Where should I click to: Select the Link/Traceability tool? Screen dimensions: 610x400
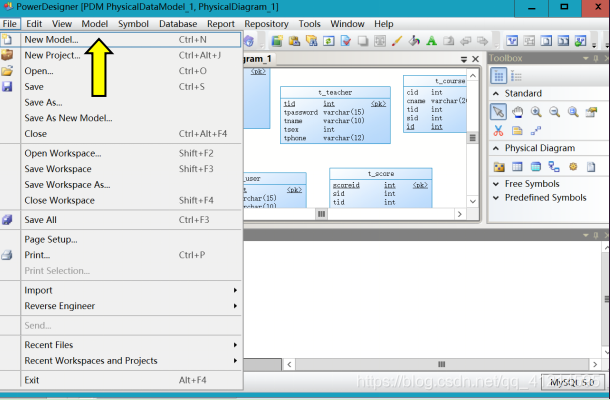click(536, 130)
